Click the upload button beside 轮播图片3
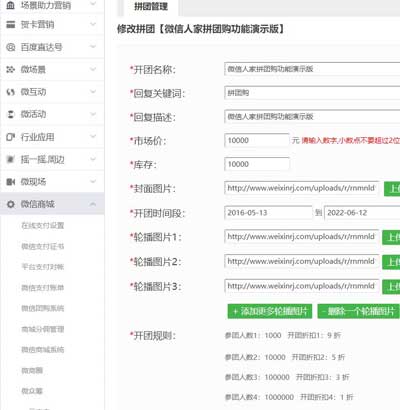The width and height of the screenshot is (400, 410). pos(391,286)
